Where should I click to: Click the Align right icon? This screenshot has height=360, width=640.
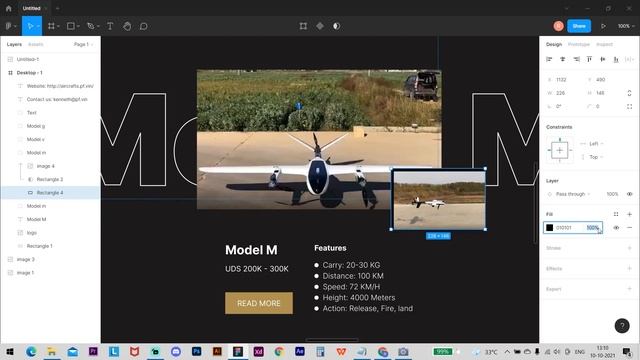[x=576, y=59]
